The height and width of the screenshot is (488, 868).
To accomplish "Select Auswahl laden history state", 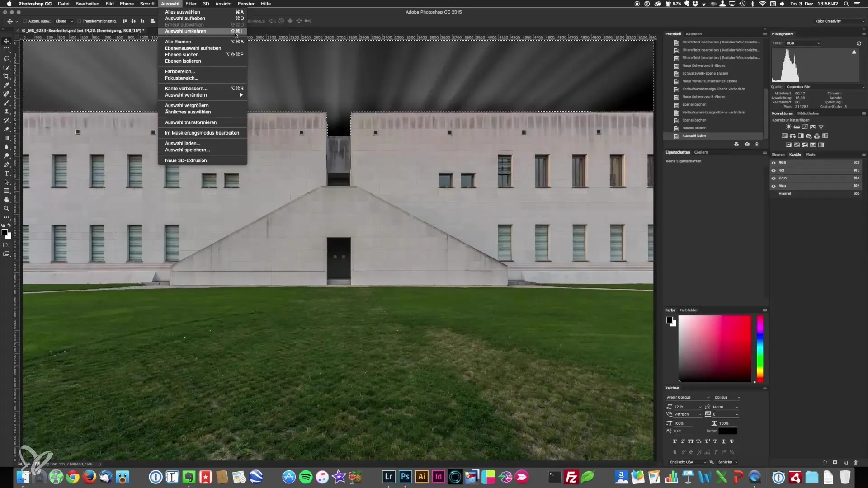I will tap(714, 136).
